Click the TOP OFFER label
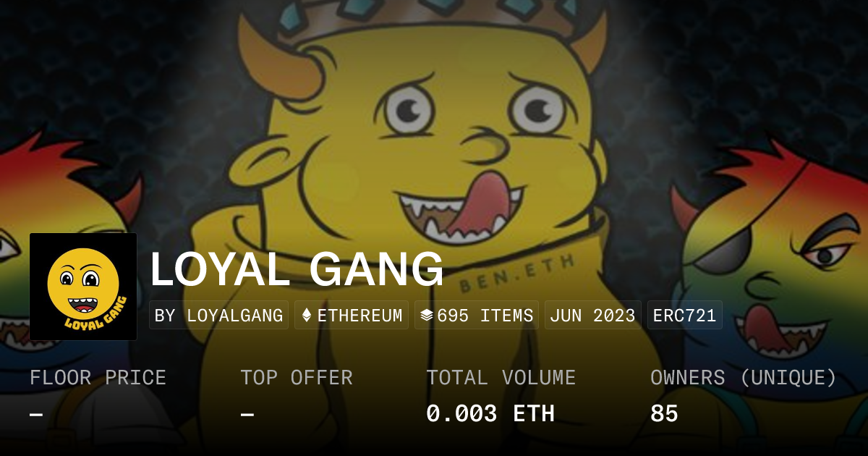868x456 pixels. (297, 378)
